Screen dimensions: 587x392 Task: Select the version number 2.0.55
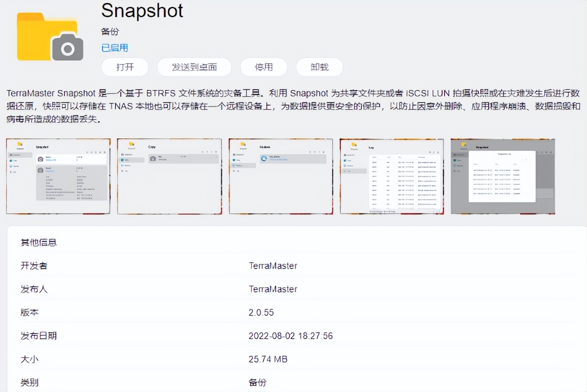[x=261, y=312]
